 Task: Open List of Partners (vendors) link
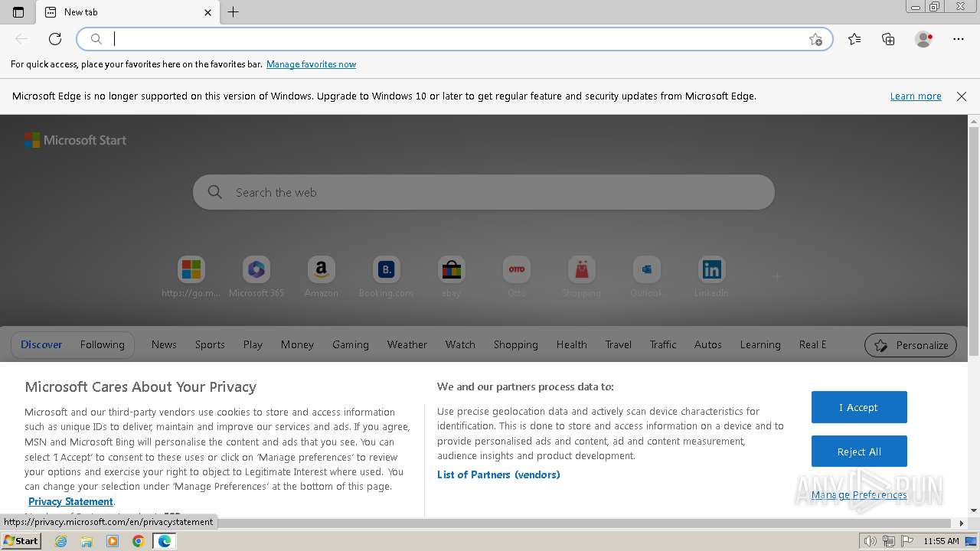498,474
